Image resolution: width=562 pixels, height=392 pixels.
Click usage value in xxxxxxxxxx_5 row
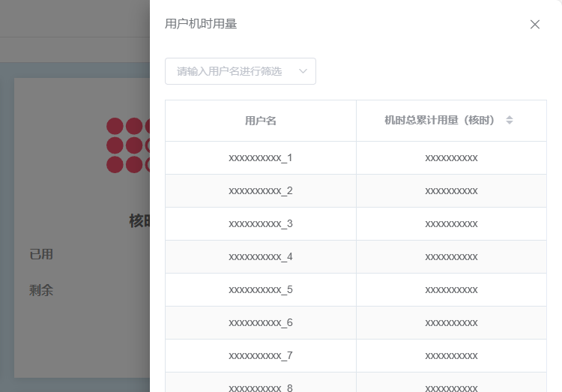451,290
